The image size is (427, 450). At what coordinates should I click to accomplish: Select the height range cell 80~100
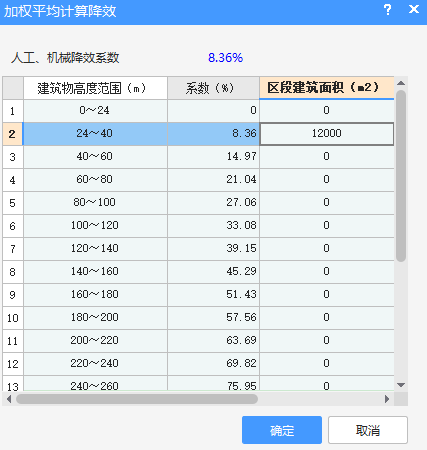(95, 203)
